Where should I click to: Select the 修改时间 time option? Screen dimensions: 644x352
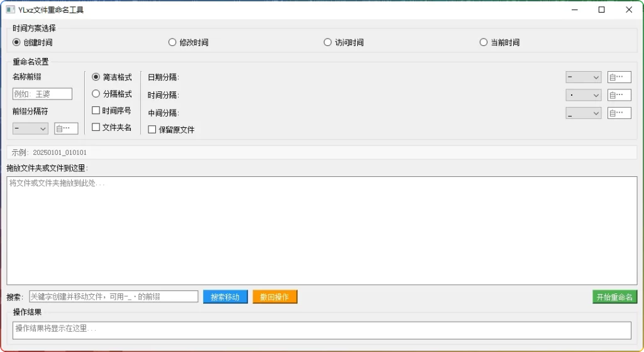[x=172, y=42]
